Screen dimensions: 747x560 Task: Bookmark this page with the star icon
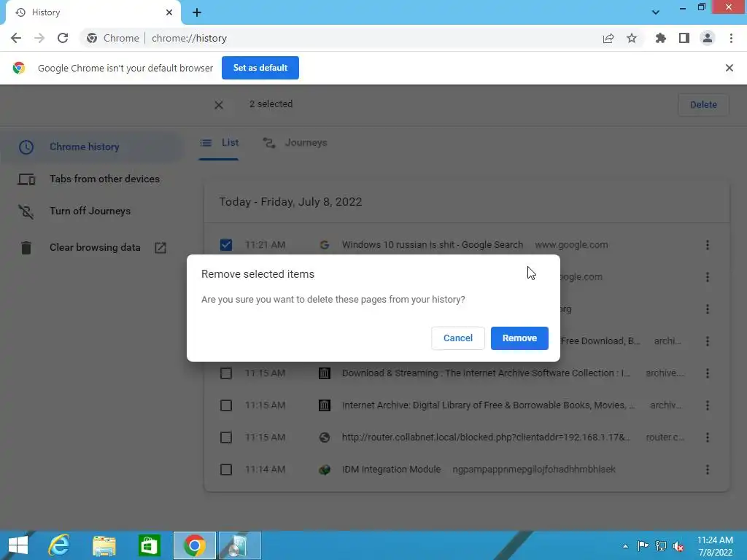[x=632, y=38]
